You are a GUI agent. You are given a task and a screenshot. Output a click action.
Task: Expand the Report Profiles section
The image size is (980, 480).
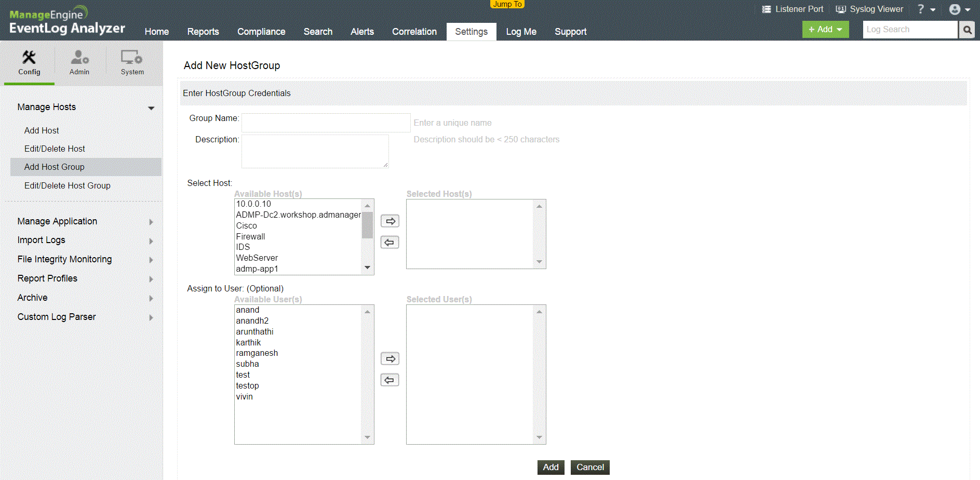[151, 279]
